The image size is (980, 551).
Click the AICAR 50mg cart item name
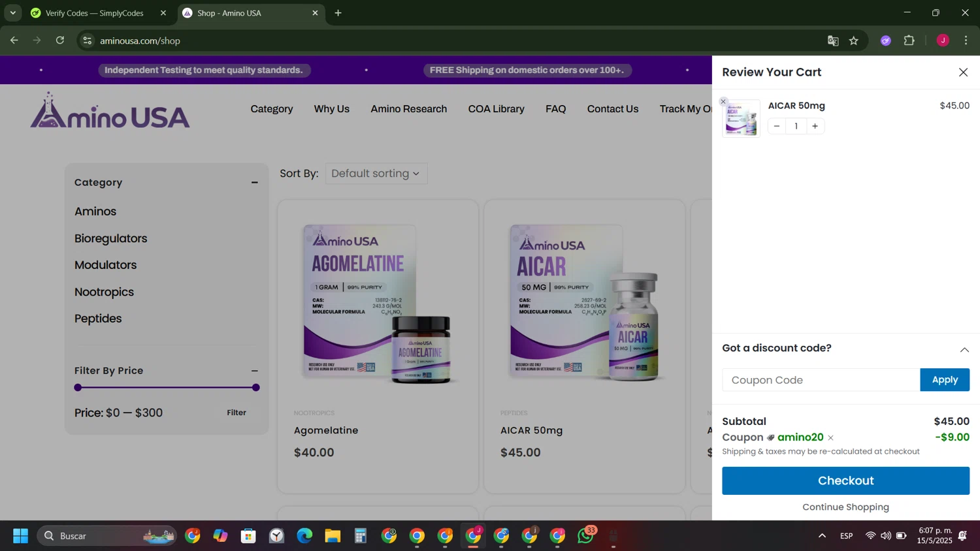(796, 106)
